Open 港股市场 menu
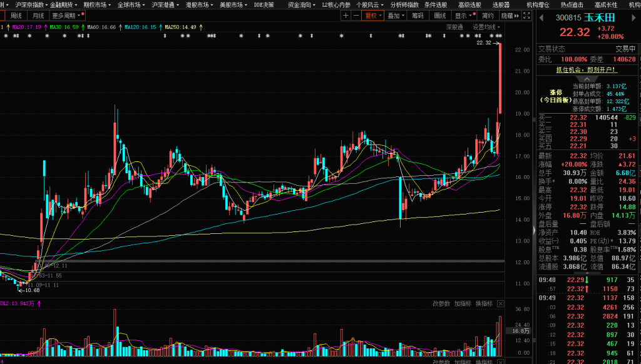Viewport: 641px width, 364px height. [x=200, y=5]
